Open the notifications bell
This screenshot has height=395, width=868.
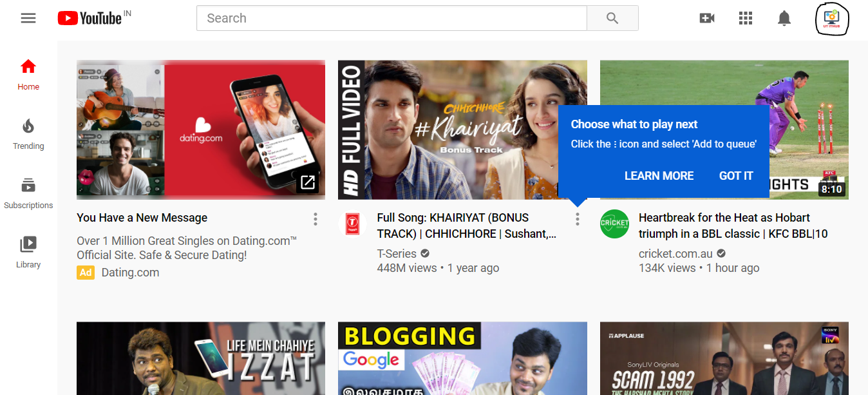[x=784, y=18]
